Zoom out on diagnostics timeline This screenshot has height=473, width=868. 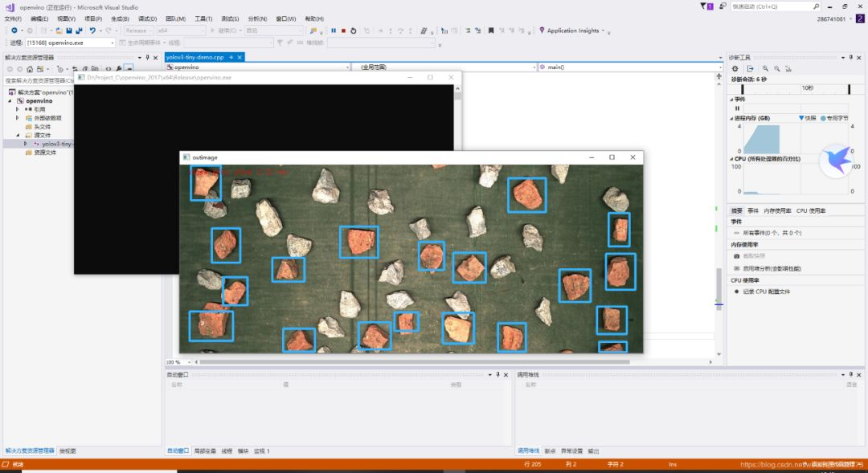[x=776, y=68]
